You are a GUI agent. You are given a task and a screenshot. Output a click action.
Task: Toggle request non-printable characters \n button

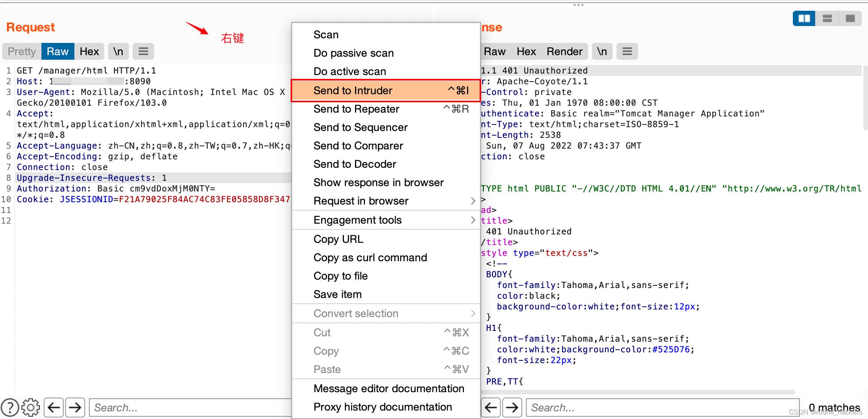[x=118, y=51]
